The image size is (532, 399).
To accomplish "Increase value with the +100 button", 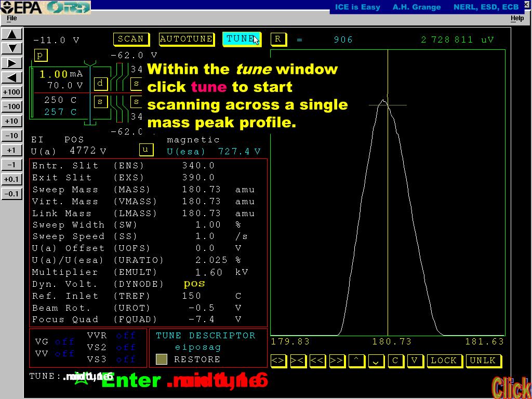I will click(12, 92).
